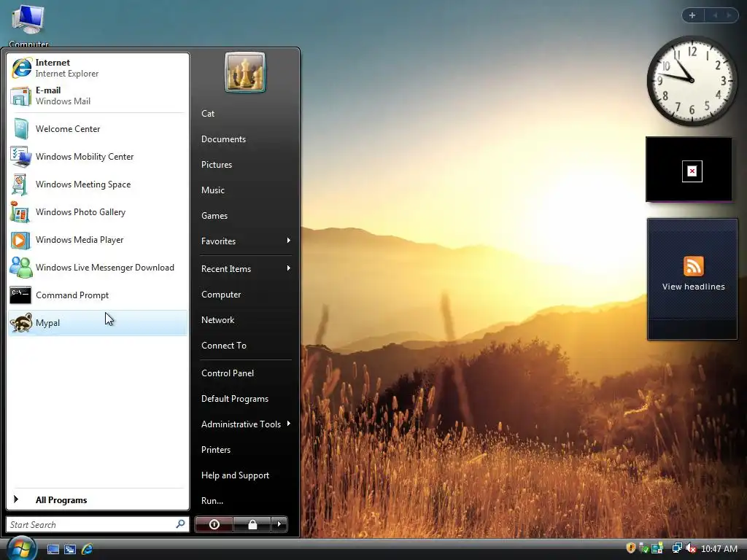Open Pictures folder

[246, 164]
